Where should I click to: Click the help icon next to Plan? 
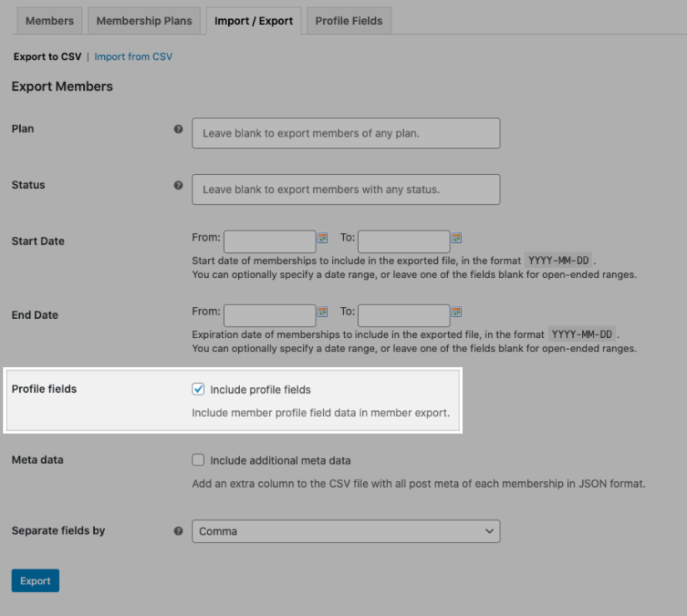coord(178,128)
